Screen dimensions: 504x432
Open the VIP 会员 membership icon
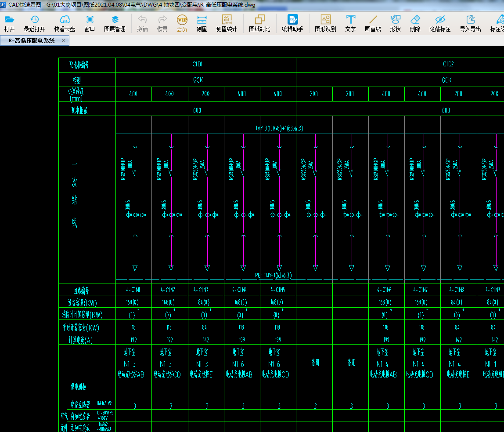182,23
